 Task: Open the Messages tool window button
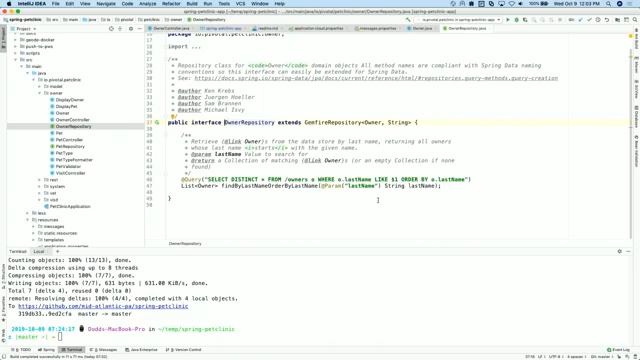[x=103, y=350]
